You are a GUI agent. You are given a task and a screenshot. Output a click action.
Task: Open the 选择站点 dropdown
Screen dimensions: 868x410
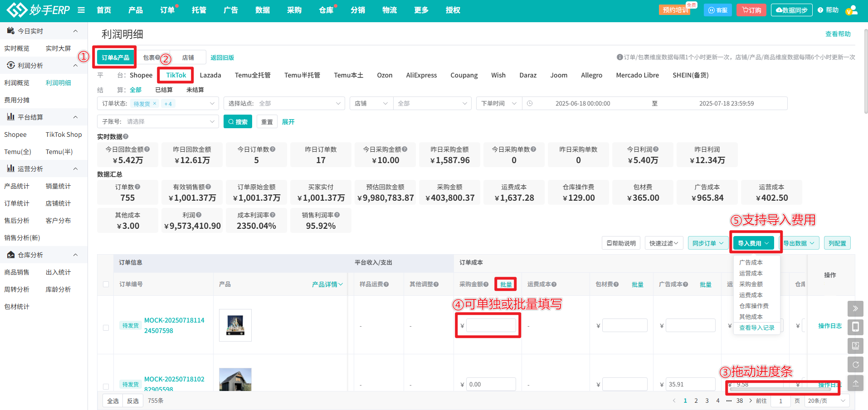284,103
